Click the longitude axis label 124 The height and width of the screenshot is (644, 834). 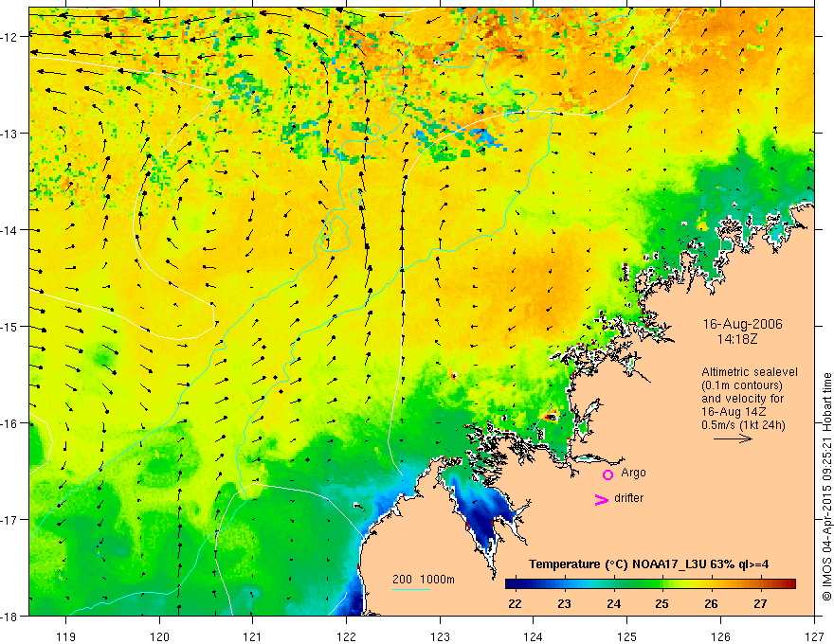[x=534, y=636]
